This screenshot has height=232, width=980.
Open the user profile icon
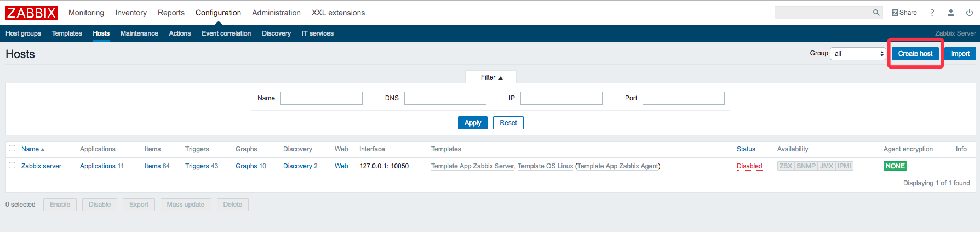pos(951,13)
